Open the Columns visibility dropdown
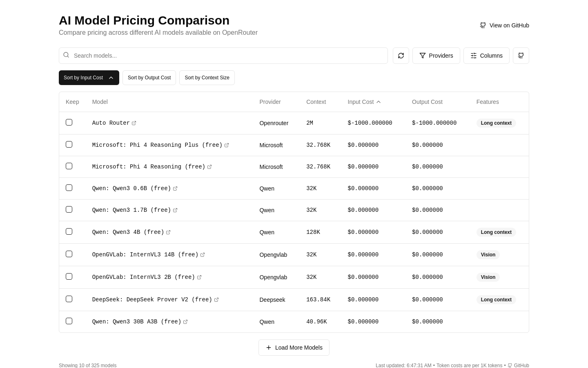 486,56
